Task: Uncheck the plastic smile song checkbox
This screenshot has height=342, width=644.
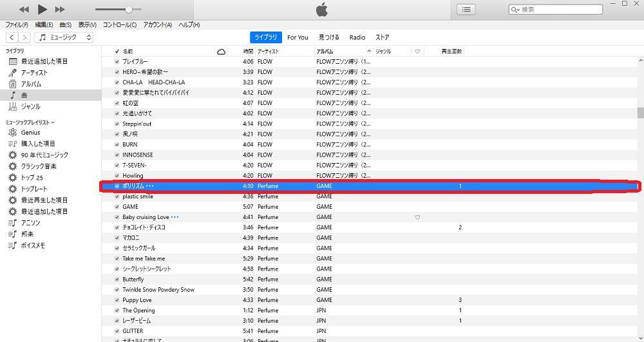Action: [x=117, y=196]
